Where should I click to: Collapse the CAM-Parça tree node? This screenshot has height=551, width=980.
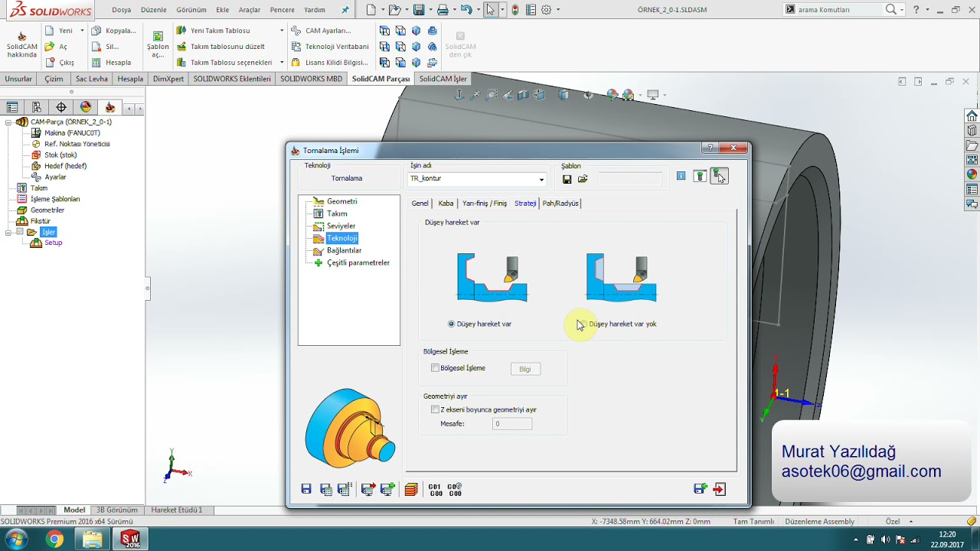click(8, 122)
